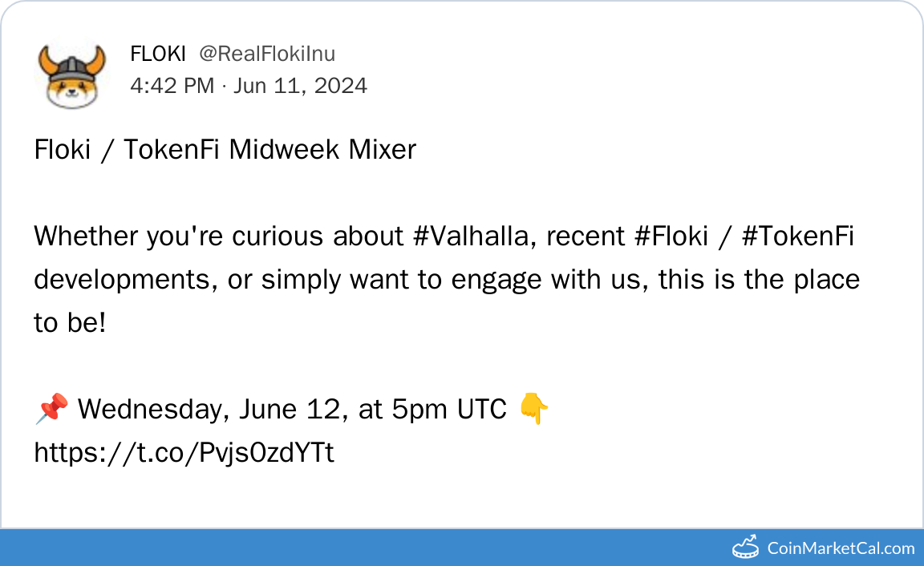Click the "Whether you're curious about" text
This screenshot has width=924, height=566.
pos(217,237)
